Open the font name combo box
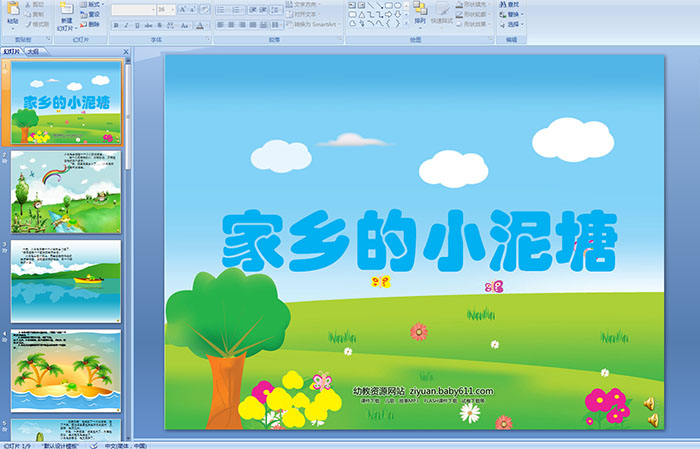This screenshot has width=700, height=449. pyautogui.click(x=133, y=10)
